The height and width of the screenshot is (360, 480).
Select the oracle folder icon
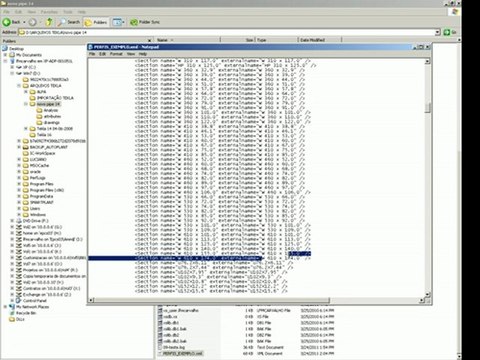(x=26, y=172)
